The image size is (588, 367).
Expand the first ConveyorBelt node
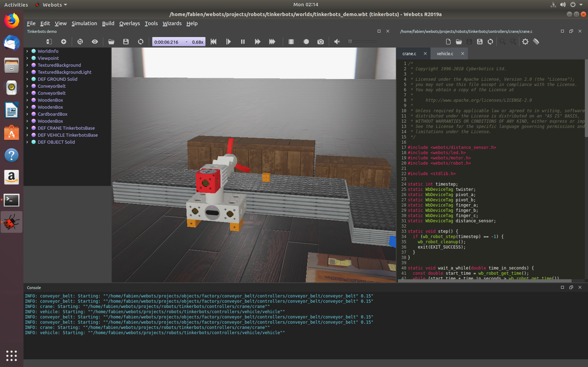point(27,86)
